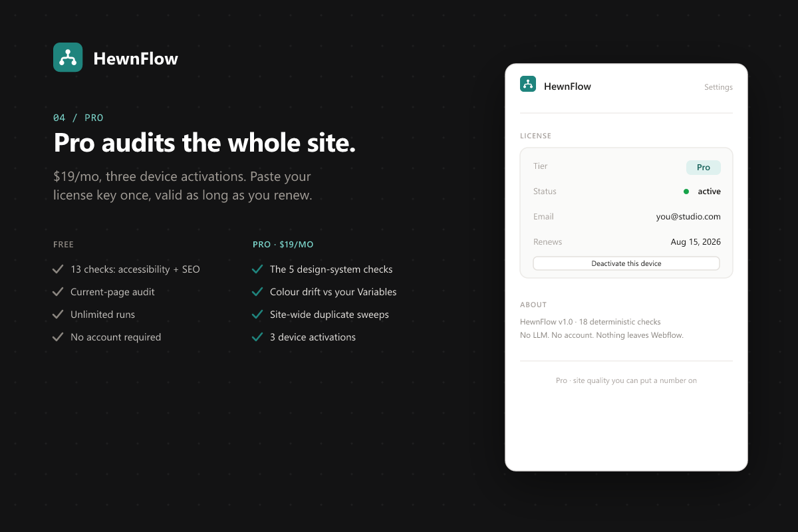Screen dimensions: 798x532
Task: Click the HewnFlow title in the panel header
Action: [567, 86]
